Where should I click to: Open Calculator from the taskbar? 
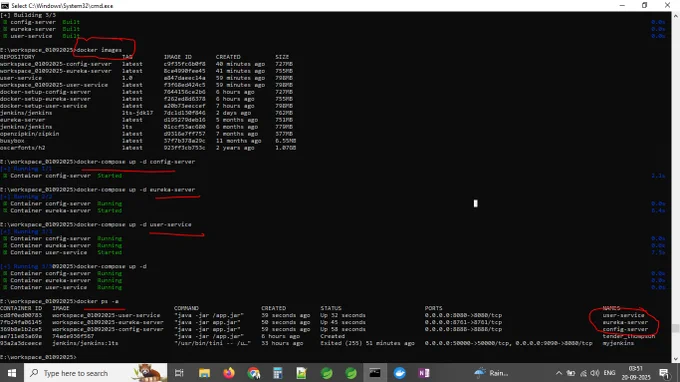(278, 373)
